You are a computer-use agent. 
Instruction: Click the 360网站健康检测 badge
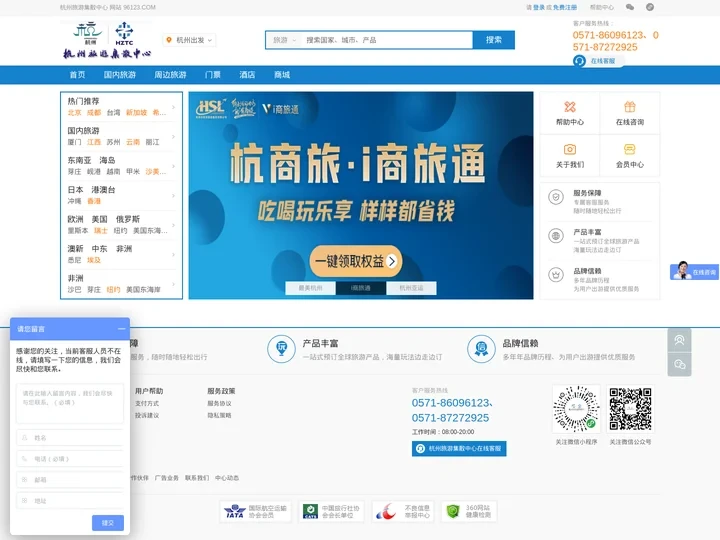(469, 511)
